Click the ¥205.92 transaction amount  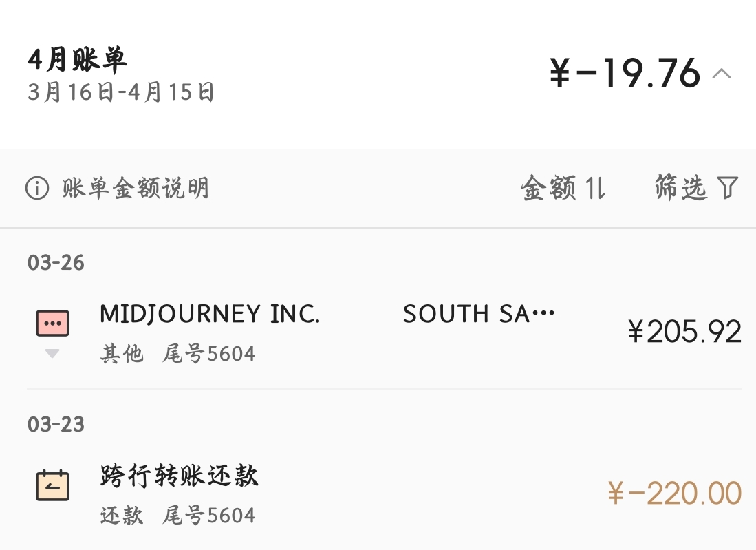[684, 332]
